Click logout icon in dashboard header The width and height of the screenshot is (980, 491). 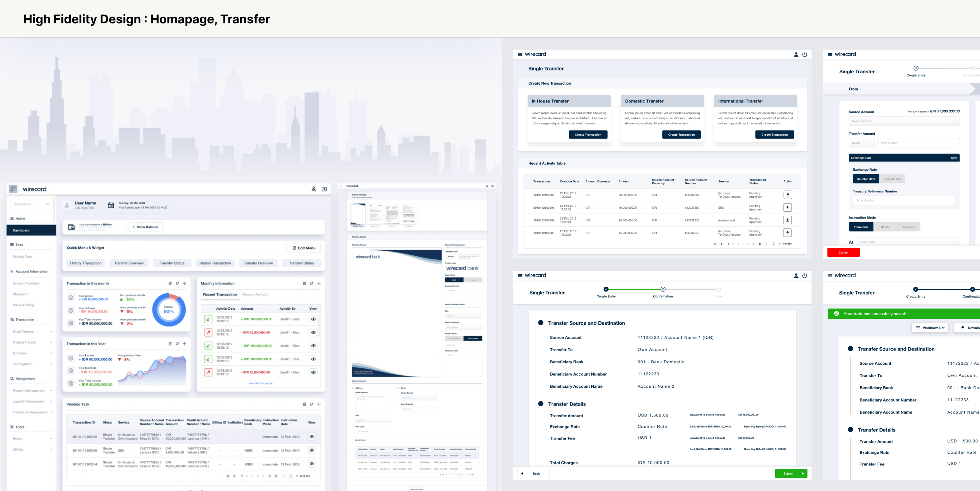point(324,189)
